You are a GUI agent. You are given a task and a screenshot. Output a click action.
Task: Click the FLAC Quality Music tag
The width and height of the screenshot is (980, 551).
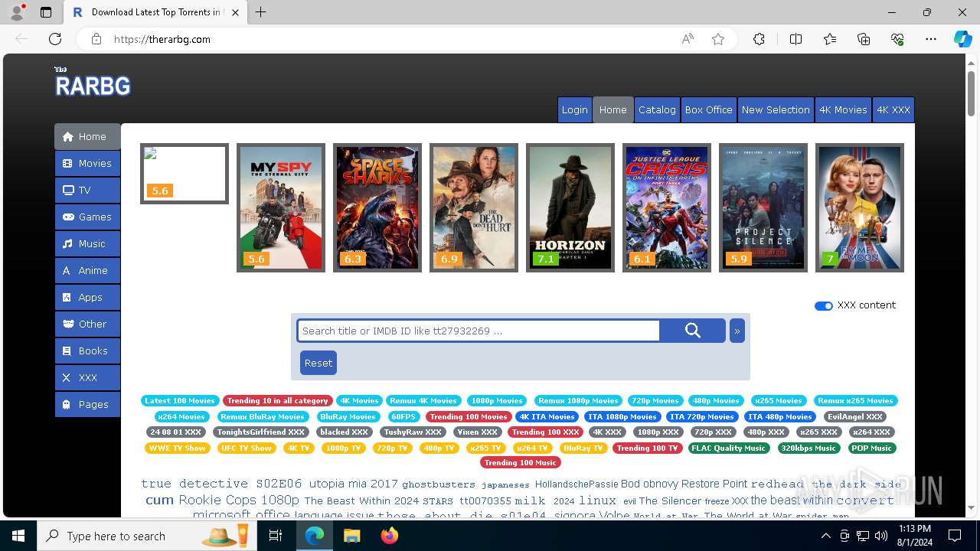728,448
